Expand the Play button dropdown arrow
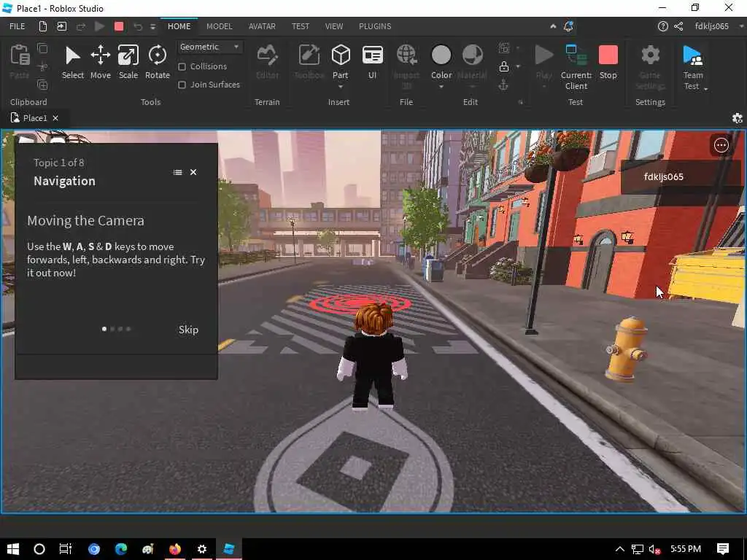 [x=544, y=86]
